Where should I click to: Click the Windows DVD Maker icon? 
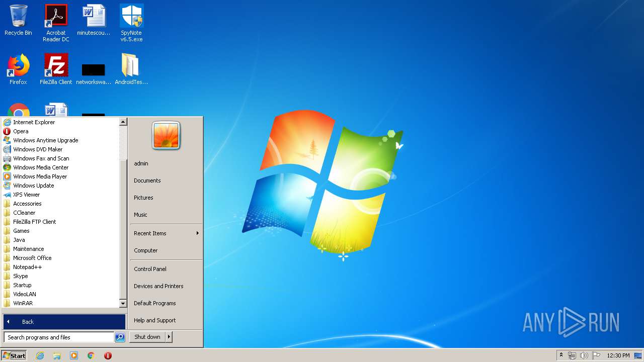(x=7, y=149)
